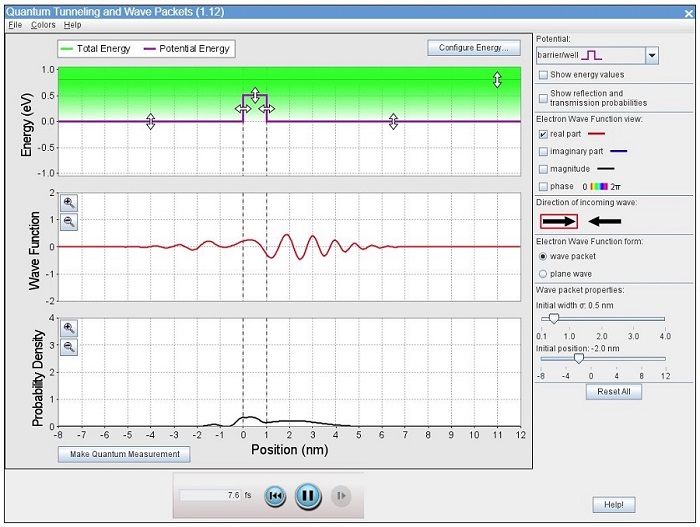Viewport: 700px width, 527px height.
Task: Check the phase view checkbox
Action: 543,187
